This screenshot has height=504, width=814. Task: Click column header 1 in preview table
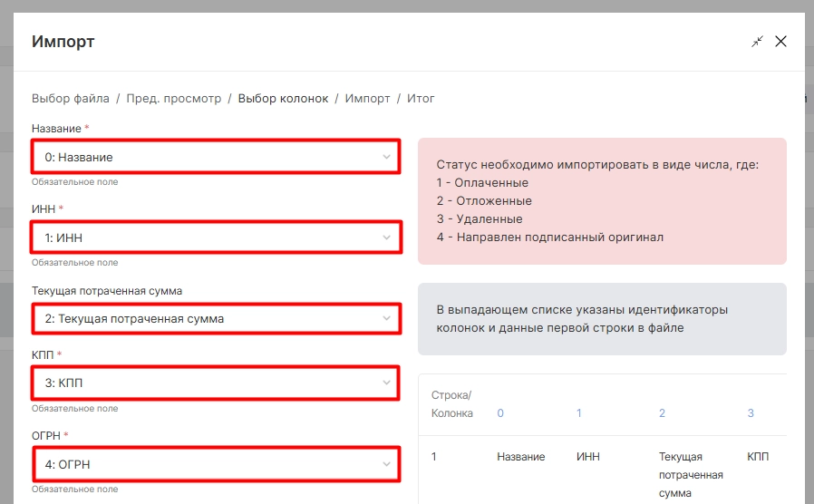point(579,413)
